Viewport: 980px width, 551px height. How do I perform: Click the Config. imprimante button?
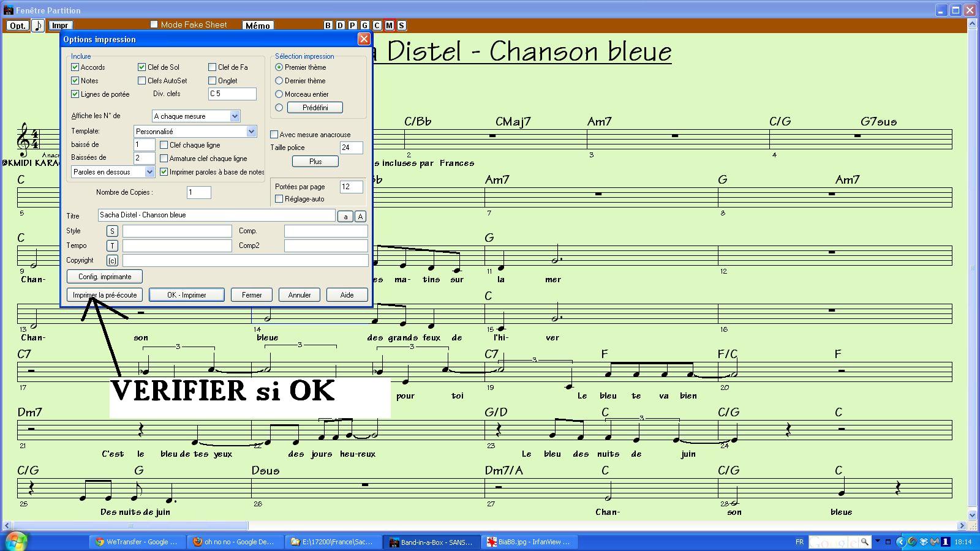click(x=105, y=277)
